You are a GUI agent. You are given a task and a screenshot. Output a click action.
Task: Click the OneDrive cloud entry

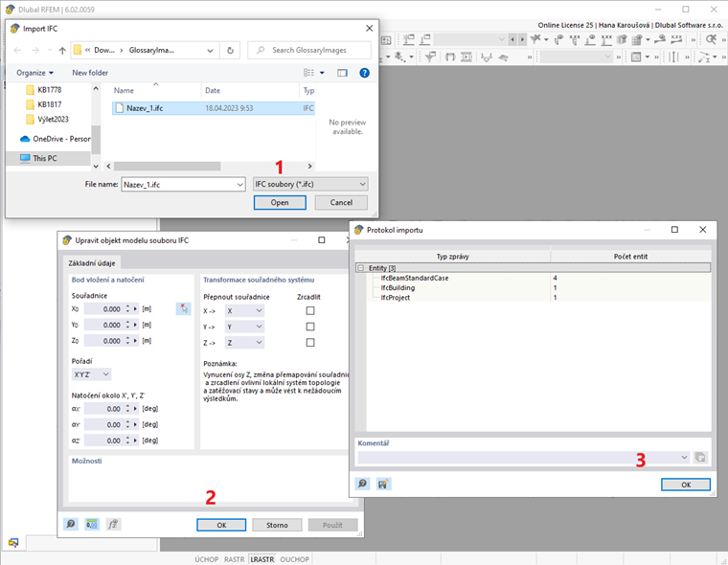(55, 139)
